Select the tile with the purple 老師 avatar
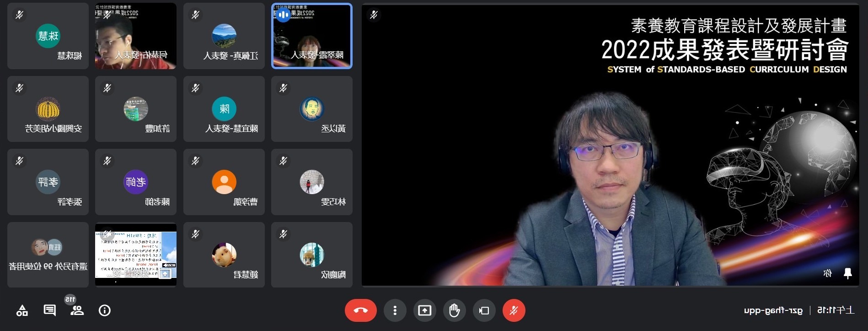This screenshot has height=331, width=868. point(135,182)
